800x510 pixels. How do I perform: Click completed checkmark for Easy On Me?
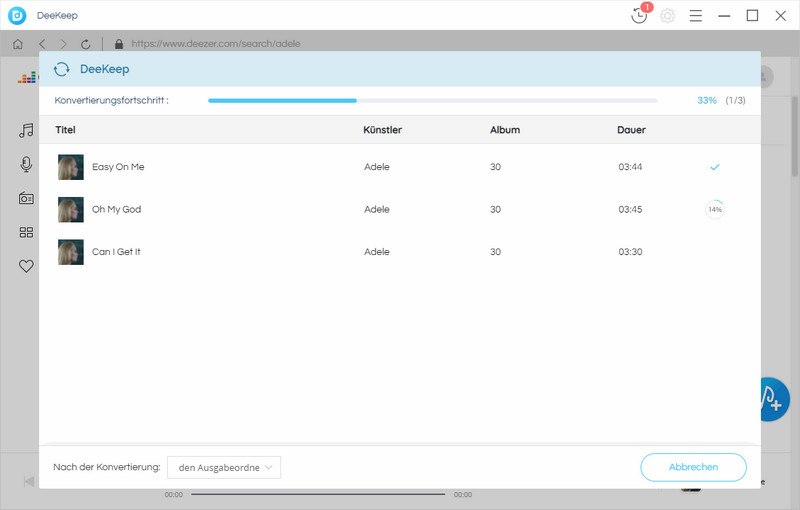[715, 167]
